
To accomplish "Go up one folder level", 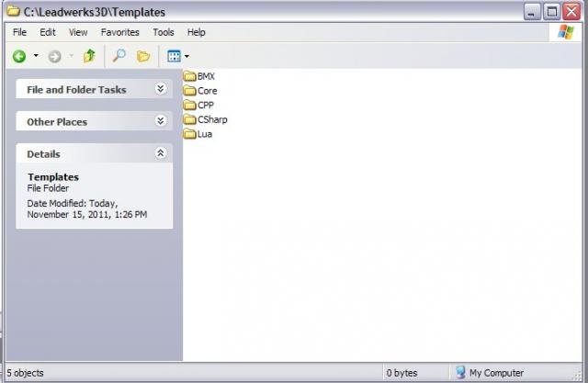I will coord(89,56).
